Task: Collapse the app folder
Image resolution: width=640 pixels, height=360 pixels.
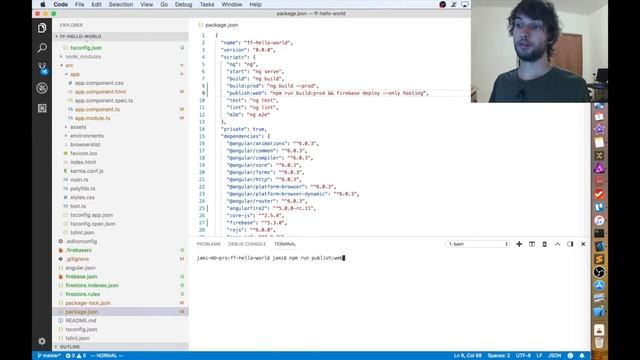Action: 75,74
